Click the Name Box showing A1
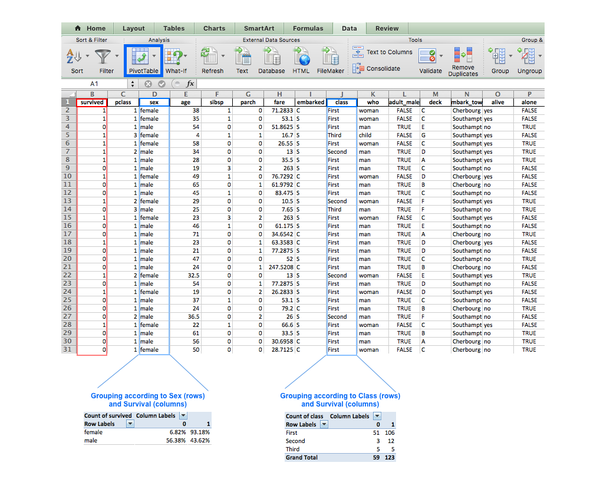This screenshot has height=479, width=600. [x=93, y=84]
